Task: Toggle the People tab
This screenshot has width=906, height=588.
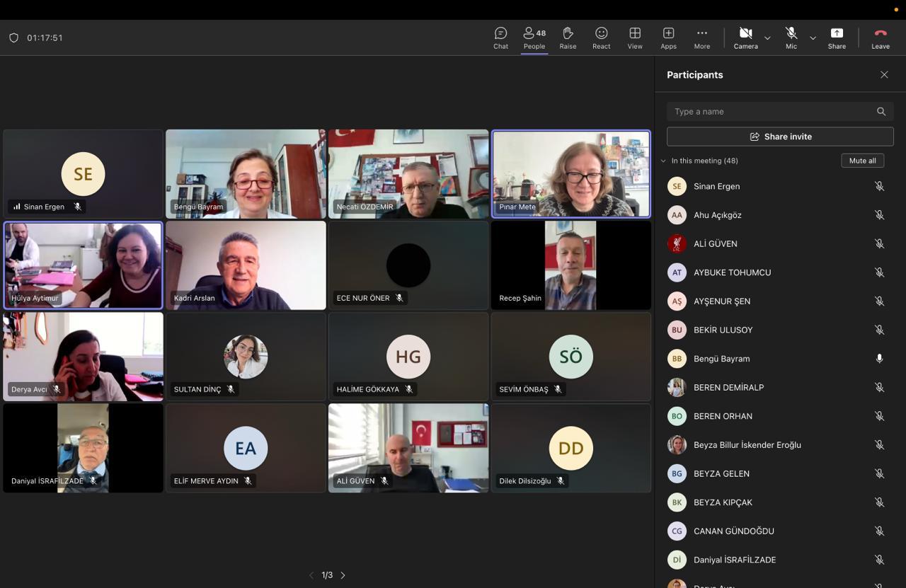Action: tap(534, 38)
